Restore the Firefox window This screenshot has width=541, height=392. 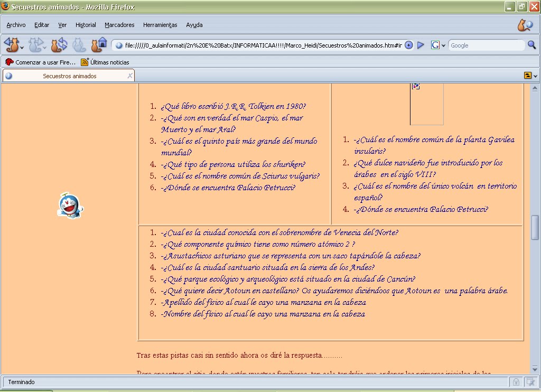(x=521, y=6)
